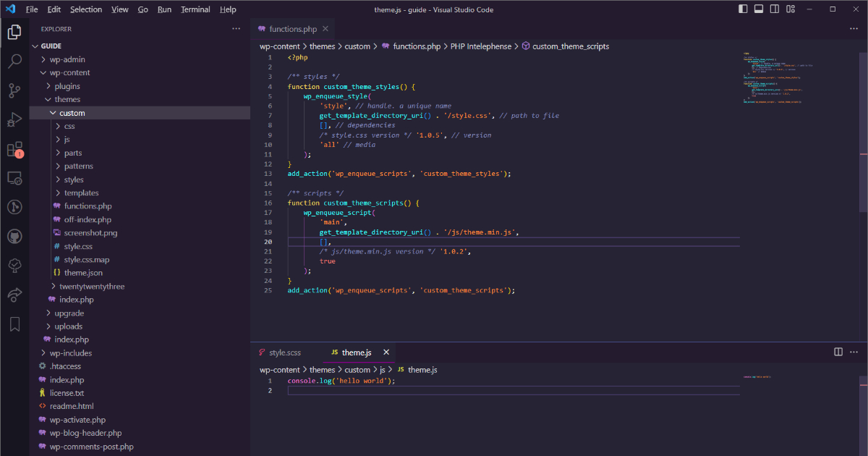Open the Run and Debug view
Screen dimensions: 868x456
(14, 119)
